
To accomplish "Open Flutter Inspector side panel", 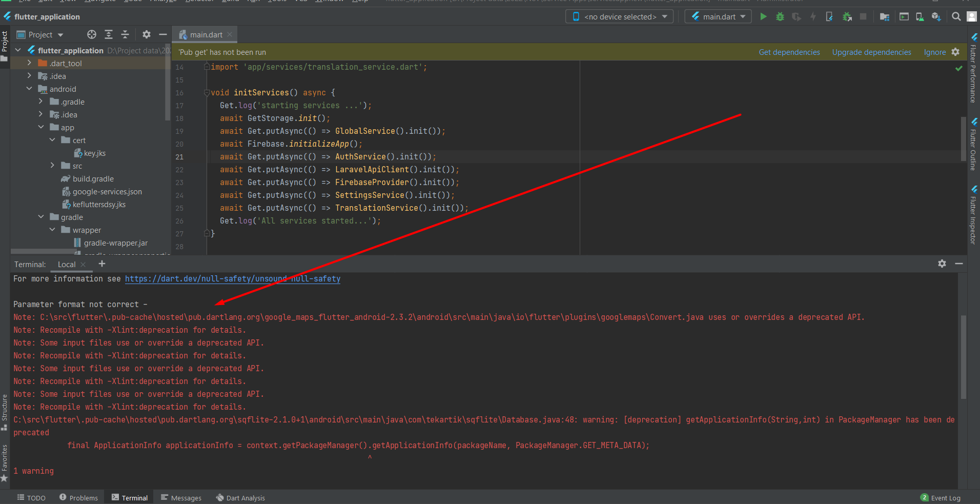I will point(973,215).
